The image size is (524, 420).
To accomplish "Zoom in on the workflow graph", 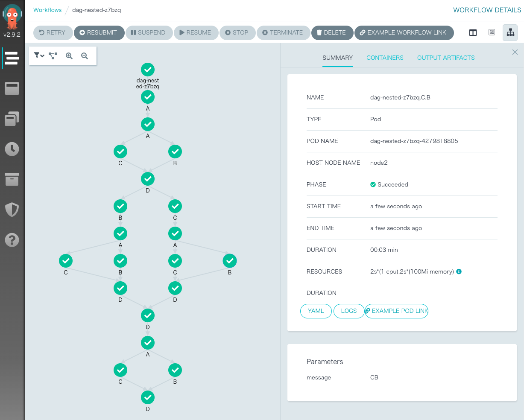I will (69, 55).
